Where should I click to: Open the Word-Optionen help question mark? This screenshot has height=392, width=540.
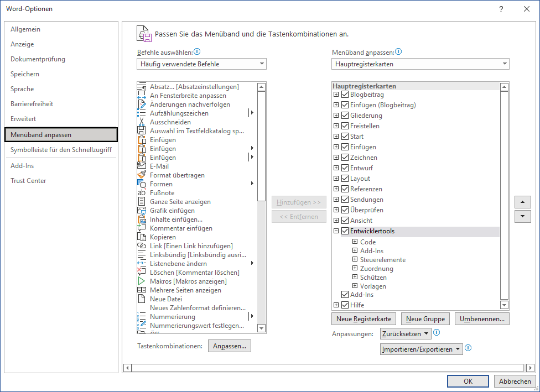point(501,9)
